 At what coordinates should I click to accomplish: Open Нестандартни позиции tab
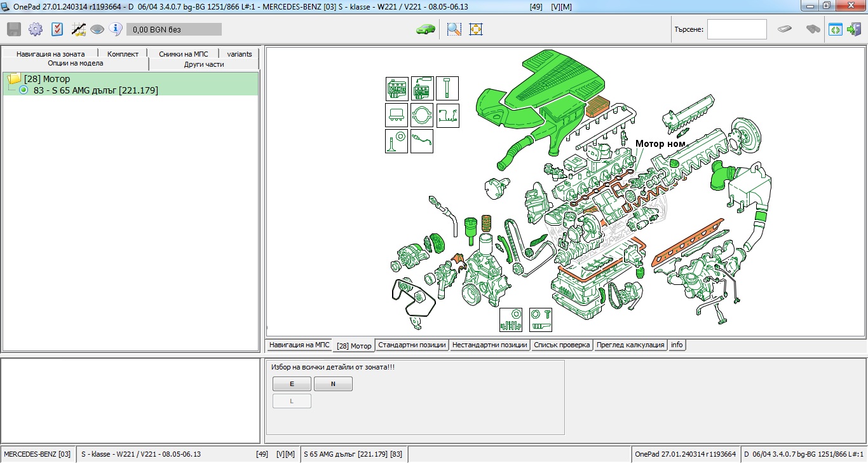490,345
